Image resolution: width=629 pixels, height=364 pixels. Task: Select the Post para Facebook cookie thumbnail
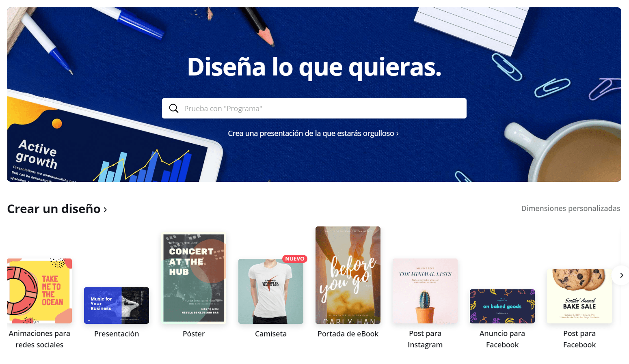[x=579, y=296]
